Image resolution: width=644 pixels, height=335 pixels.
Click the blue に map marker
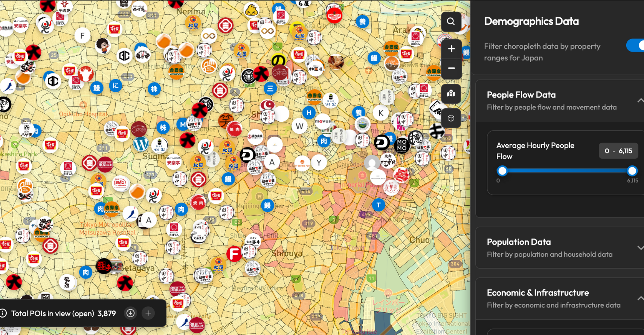tap(115, 86)
